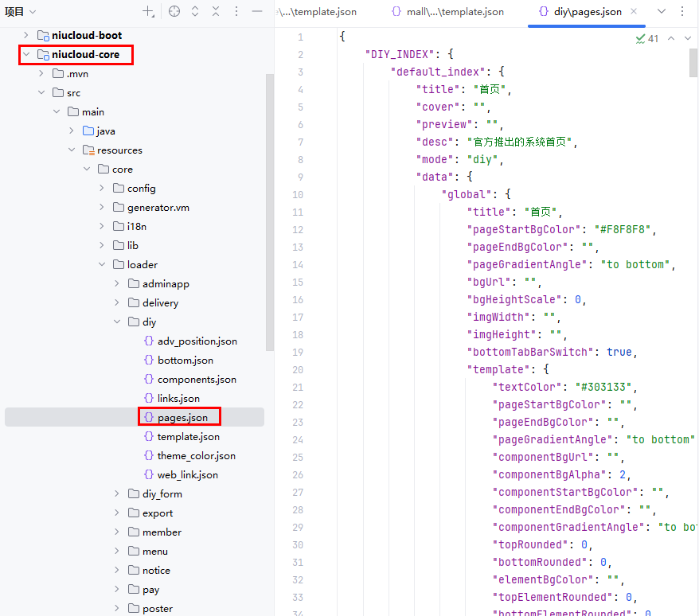Expand the diy_form folder
The image size is (699, 616).
click(117, 494)
